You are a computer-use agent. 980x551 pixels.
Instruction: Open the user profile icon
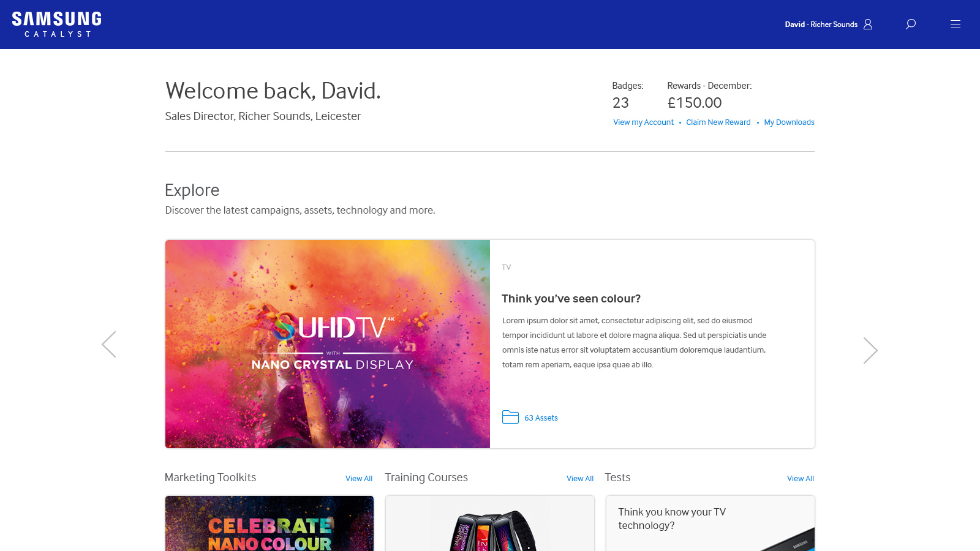[x=868, y=24]
